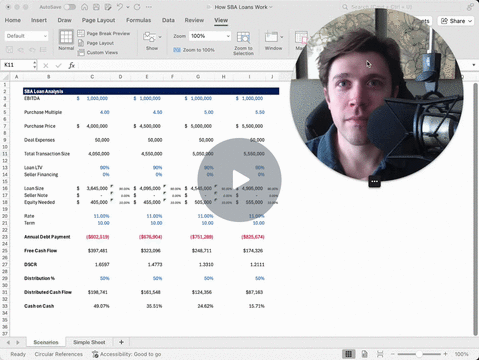The height and width of the screenshot is (360, 479).
Task: Open the Home ribbon tab
Action: (x=13, y=20)
